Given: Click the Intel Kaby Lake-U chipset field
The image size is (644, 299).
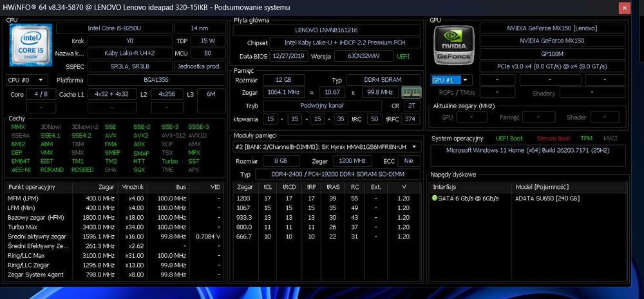Looking at the screenshot, I should point(345,43).
